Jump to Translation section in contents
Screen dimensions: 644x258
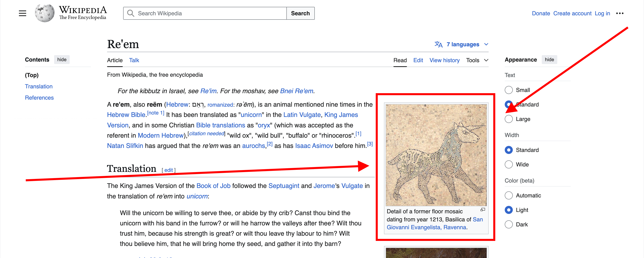[39, 86]
